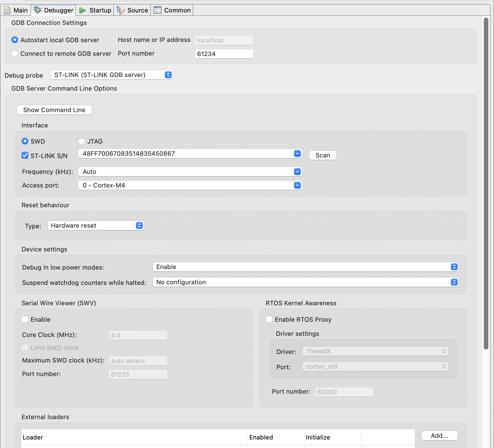The image size is (494, 448).
Task: Click the table icon on the Common tab
Action: pyautogui.click(x=157, y=10)
